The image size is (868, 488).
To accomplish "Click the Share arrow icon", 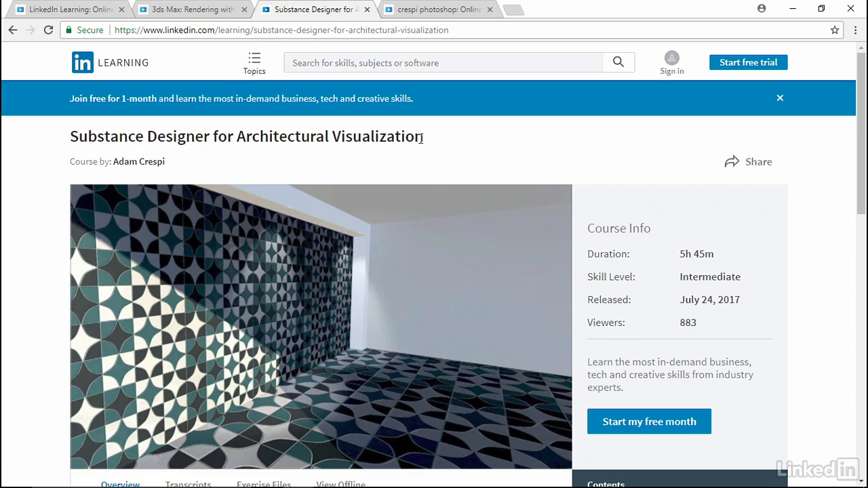I will pyautogui.click(x=732, y=161).
